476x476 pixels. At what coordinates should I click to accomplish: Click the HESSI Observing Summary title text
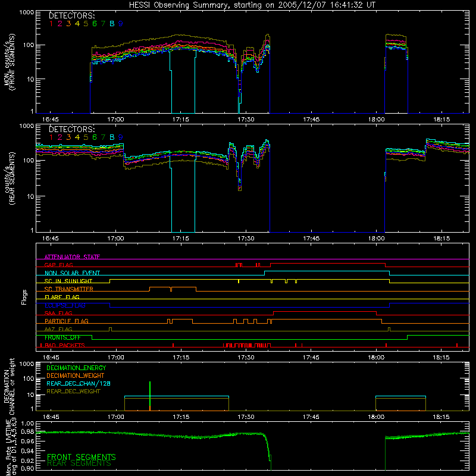252,5
